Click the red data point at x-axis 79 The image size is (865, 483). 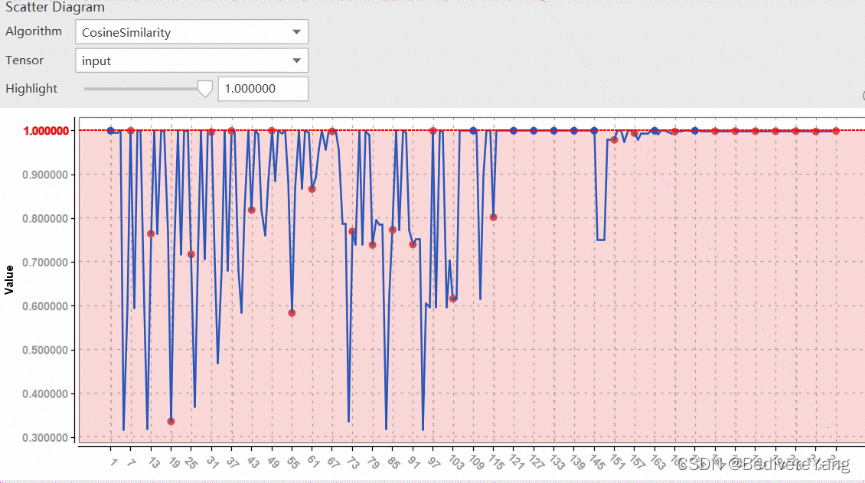372,245
